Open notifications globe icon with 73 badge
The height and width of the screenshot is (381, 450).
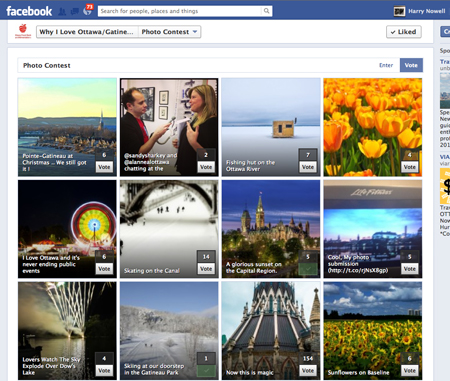point(87,11)
